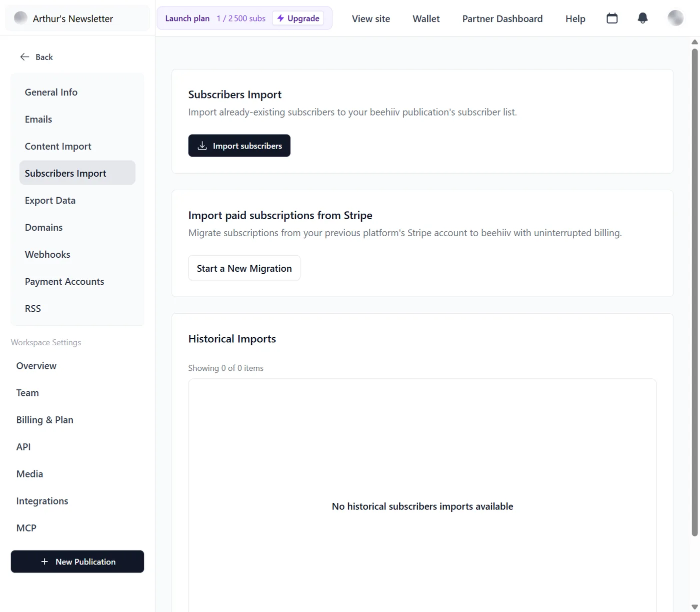Open the user profile avatar menu

pyautogui.click(x=675, y=18)
